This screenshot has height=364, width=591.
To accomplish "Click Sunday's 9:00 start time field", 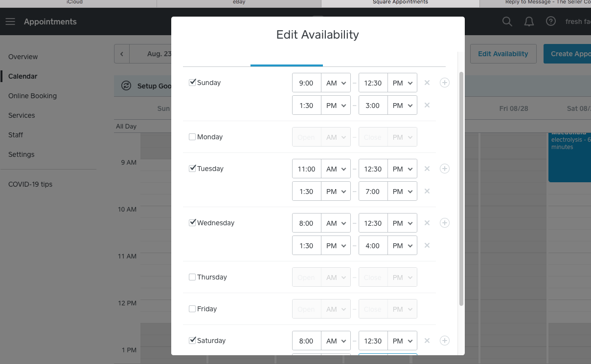I will (306, 83).
